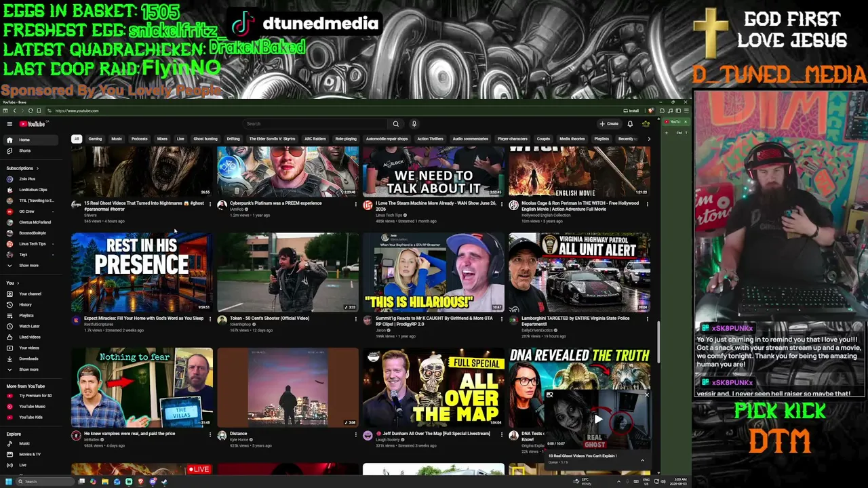Open More actions for Token 50 Cent's Shooter video
The width and height of the screenshot is (868, 488).
[x=355, y=319]
